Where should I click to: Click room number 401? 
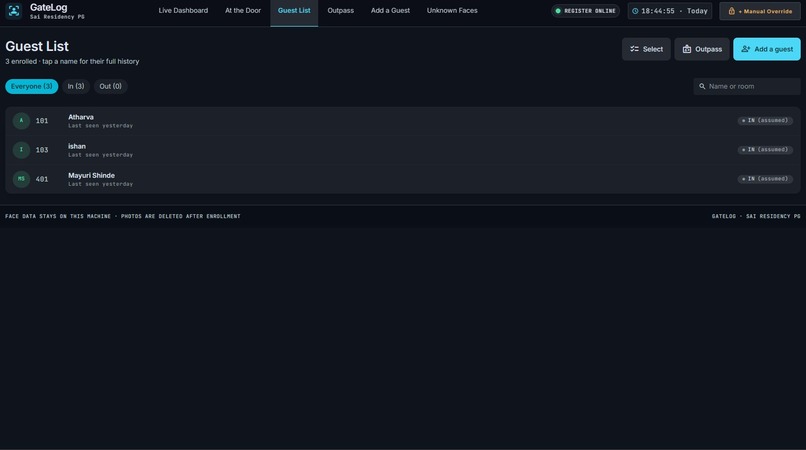pos(42,179)
